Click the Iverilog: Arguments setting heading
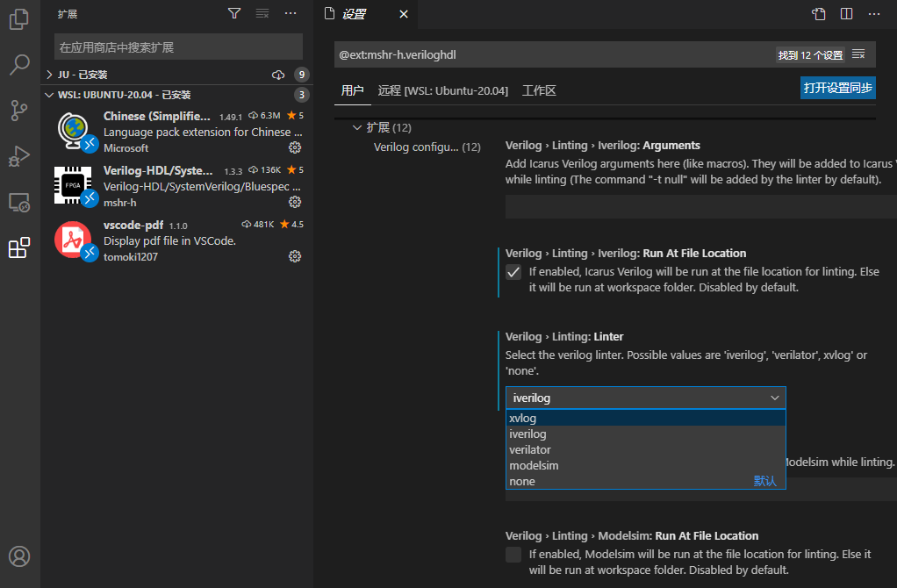The image size is (897, 588). pos(602,146)
